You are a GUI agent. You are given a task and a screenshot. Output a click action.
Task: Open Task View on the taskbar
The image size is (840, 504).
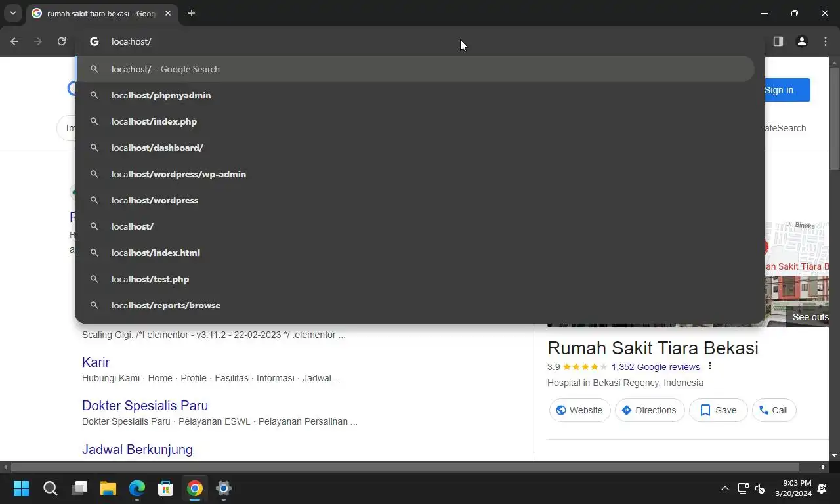[x=79, y=488]
